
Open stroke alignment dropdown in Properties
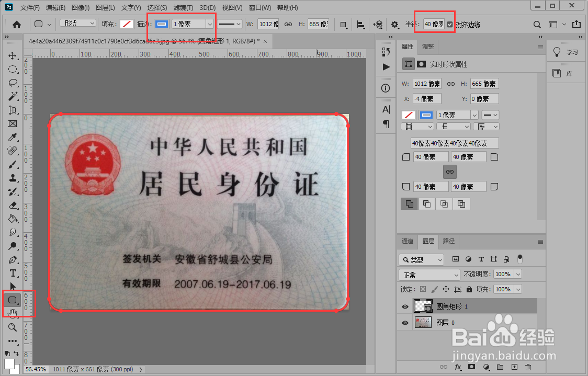pos(417,127)
